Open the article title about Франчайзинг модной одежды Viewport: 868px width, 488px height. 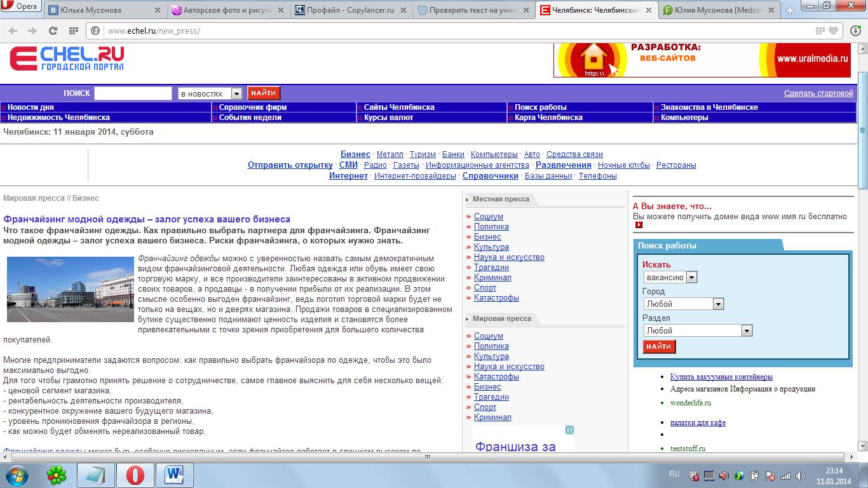click(147, 219)
